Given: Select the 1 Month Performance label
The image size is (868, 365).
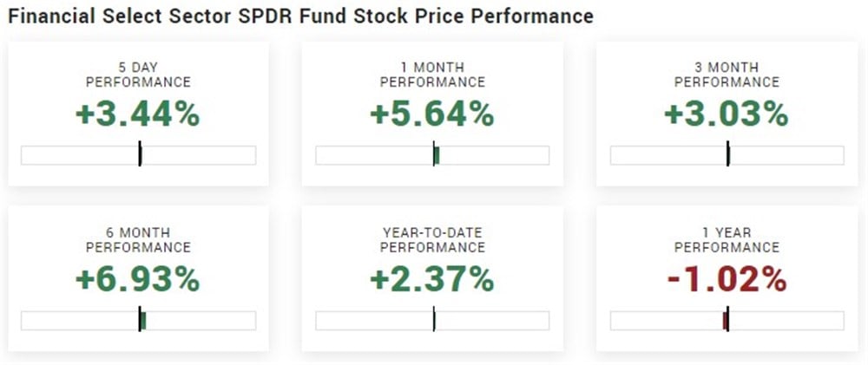Looking at the screenshot, I should [432, 74].
